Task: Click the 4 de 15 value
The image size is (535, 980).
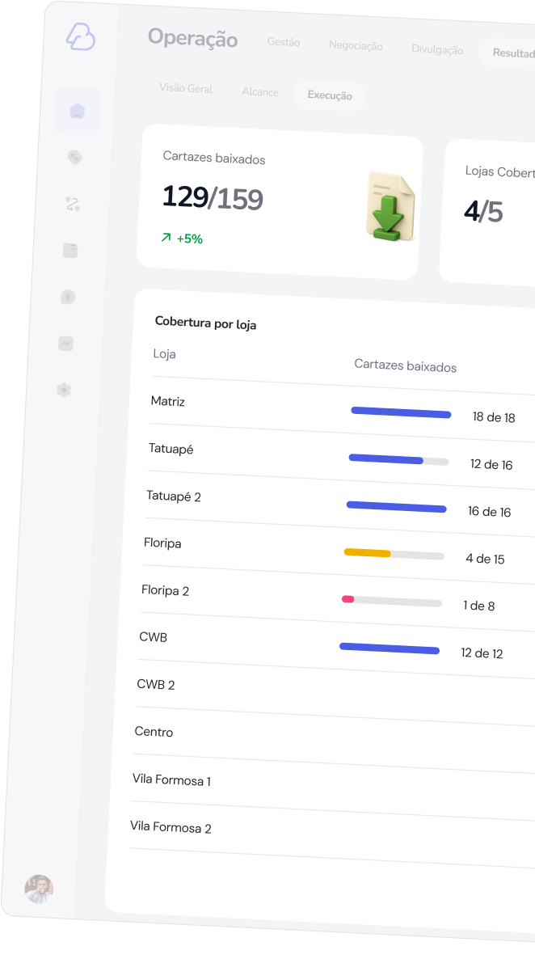Action: tap(485, 559)
